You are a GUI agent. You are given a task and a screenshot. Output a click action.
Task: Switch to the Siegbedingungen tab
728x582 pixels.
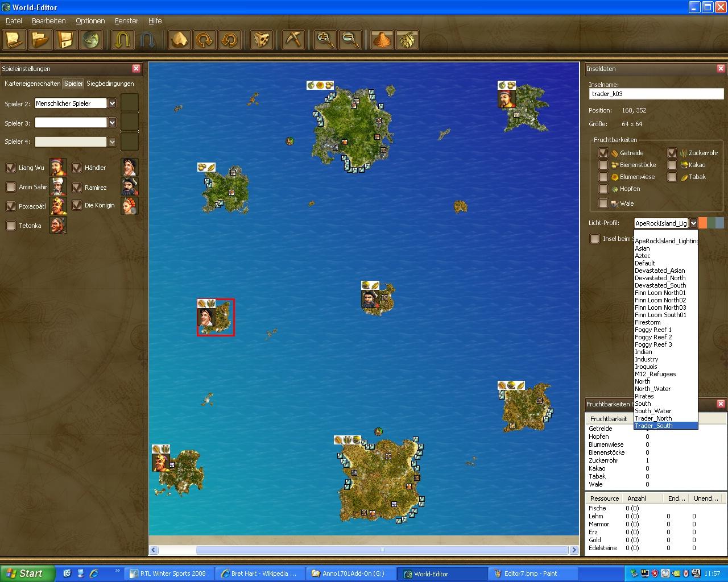(110, 84)
